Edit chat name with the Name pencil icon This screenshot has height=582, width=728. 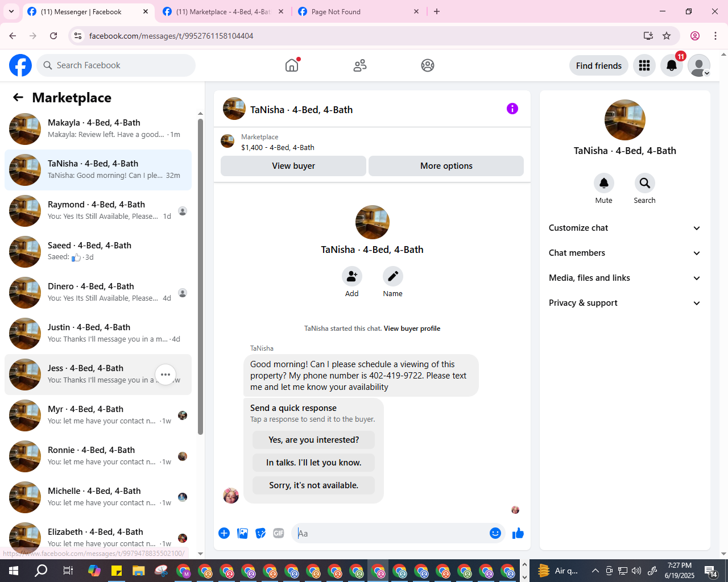tap(392, 276)
